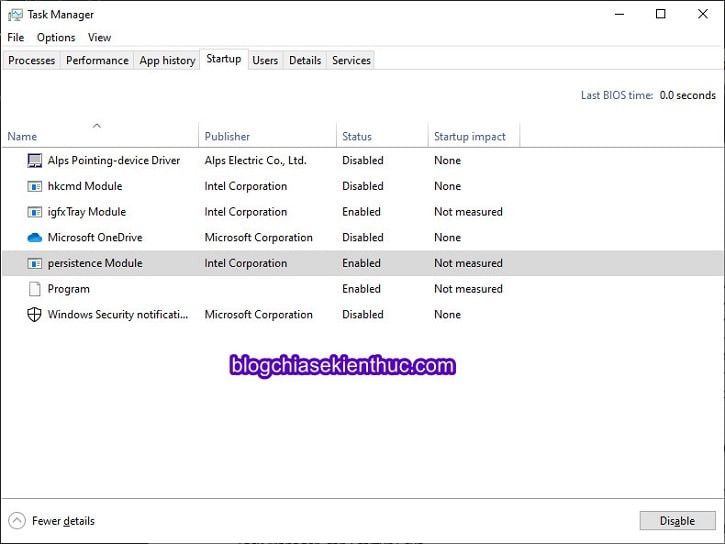Click Enabled status of igfxTray Module

point(361,212)
